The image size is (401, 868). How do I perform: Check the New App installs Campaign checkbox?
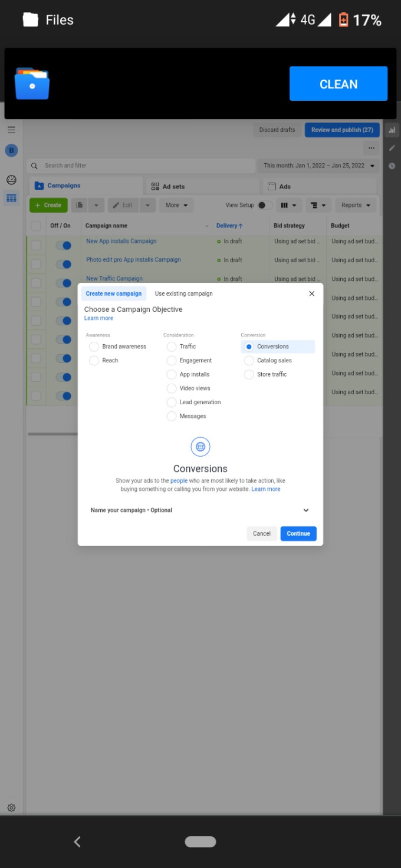click(36, 245)
